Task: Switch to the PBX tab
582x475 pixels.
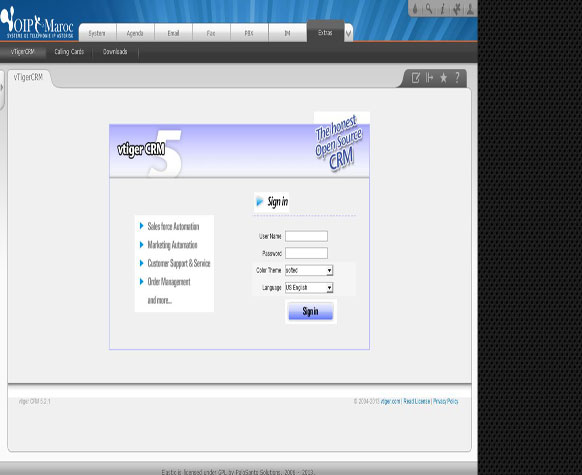Action: click(249, 33)
